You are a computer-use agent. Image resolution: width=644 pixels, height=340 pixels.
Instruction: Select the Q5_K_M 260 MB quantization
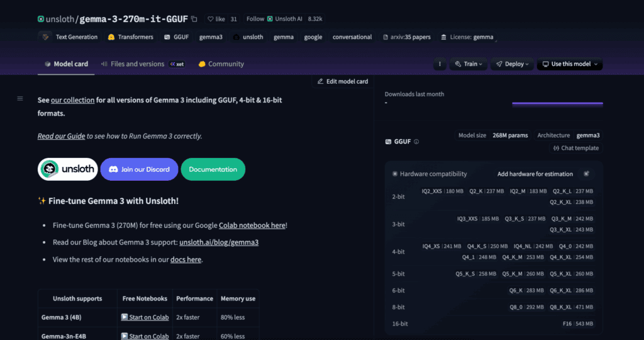(523, 274)
